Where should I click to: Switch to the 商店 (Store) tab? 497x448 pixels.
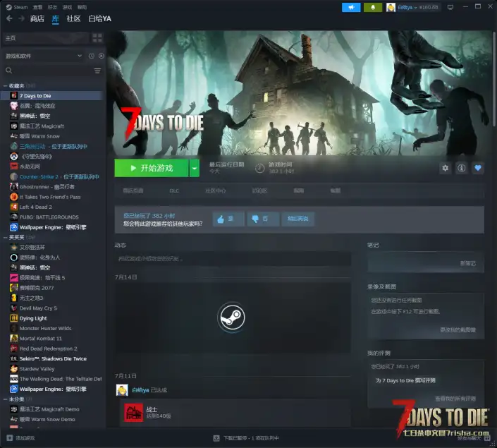pos(37,19)
